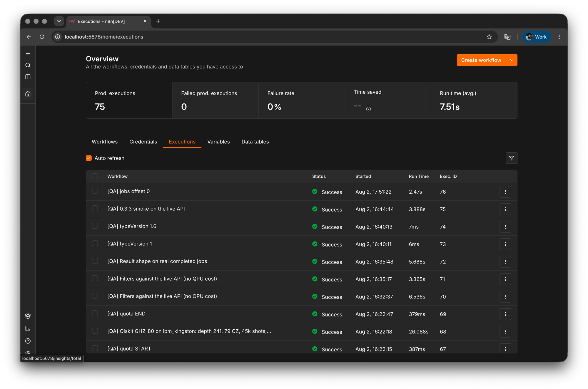This screenshot has height=389, width=588.
Task: Toggle the sidebar panel layout icon
Action: click(x=28, y=77)
